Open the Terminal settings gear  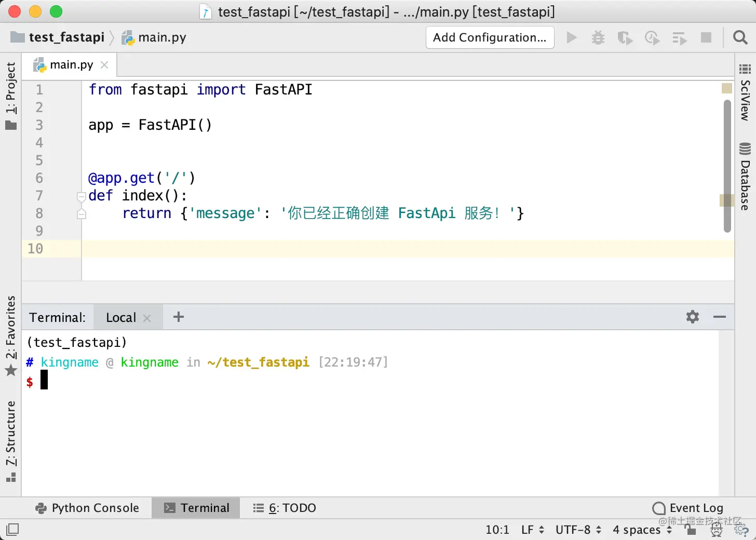coord(692,317)
